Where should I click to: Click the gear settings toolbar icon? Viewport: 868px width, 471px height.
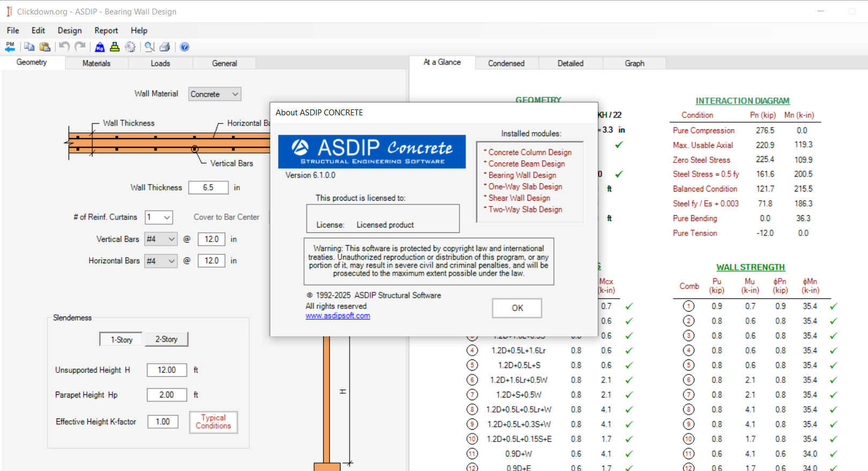click(x=130, y=47)
